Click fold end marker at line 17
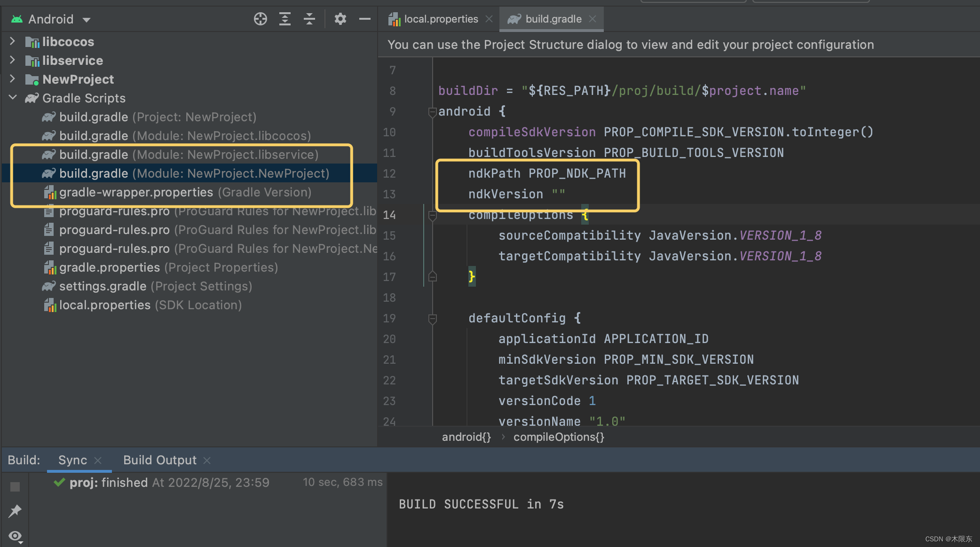Screen dimensions: 980x547 [432, 277]
